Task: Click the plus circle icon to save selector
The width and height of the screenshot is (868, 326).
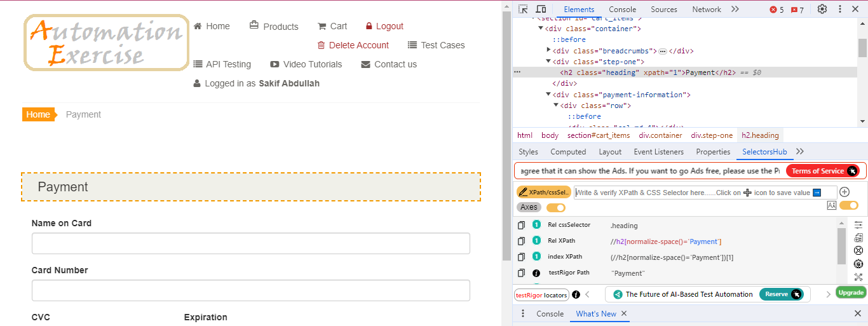Action: pyautogui.click(x=844, y=192)
